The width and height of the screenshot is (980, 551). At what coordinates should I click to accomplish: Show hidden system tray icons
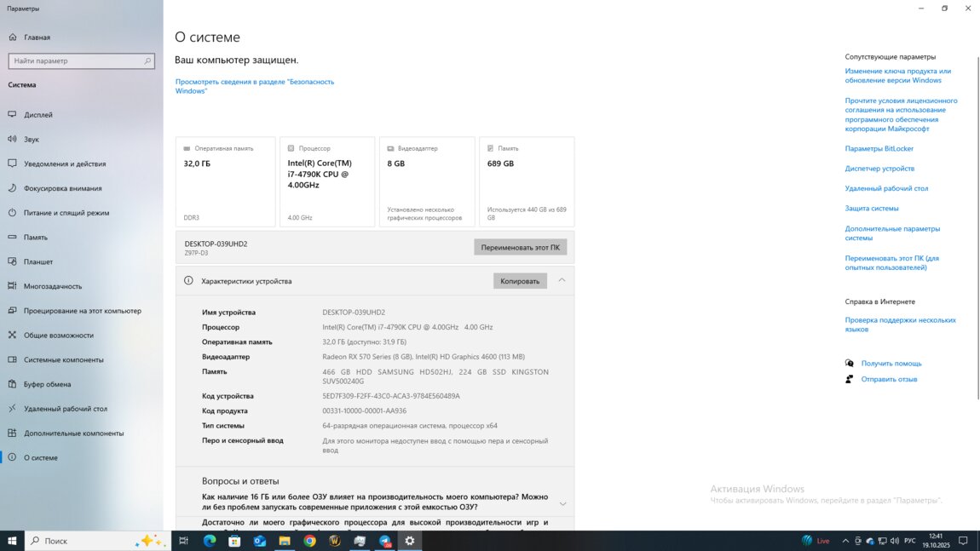click(x=845, y=541)
